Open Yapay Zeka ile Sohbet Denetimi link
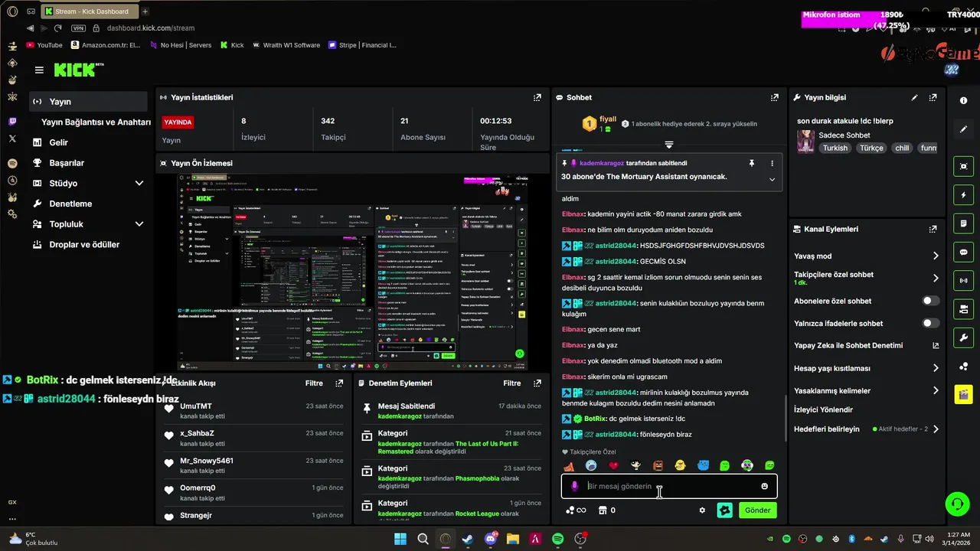Screen dimensions: 980x551 (x=867, y=346)
